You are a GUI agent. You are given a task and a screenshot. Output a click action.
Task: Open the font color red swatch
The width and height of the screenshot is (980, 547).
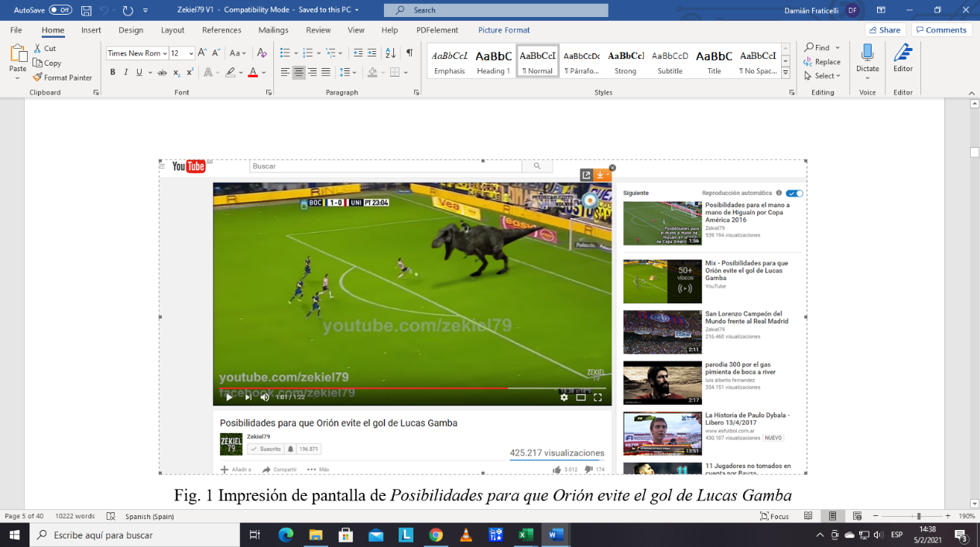pos(252,72)
